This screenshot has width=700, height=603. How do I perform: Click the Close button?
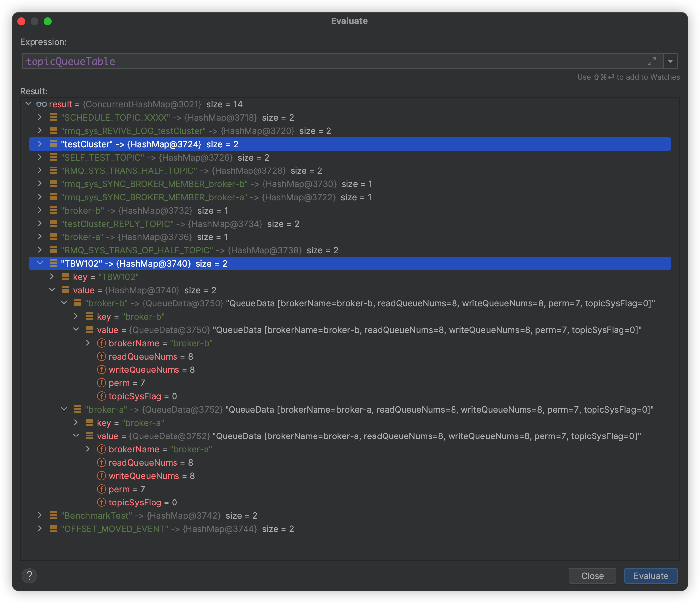(592, 576)
